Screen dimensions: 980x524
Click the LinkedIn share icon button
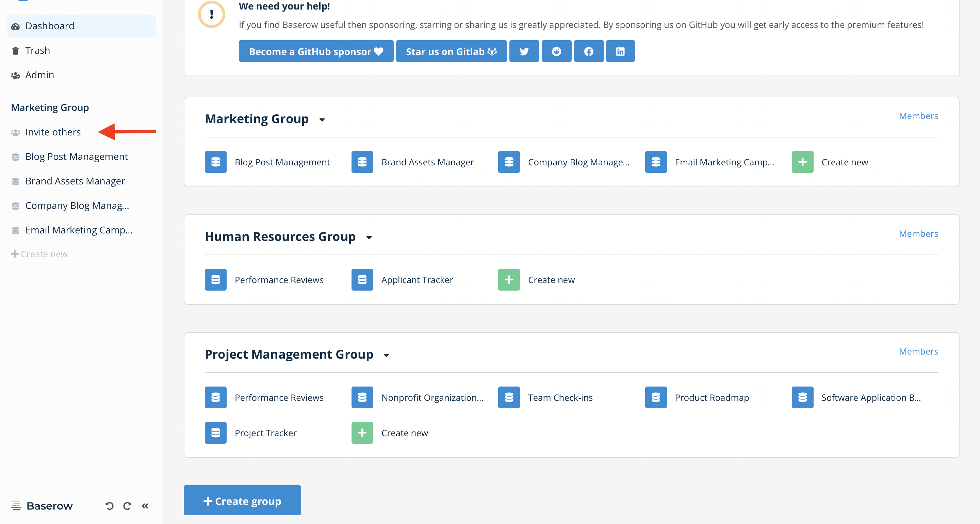620,51
